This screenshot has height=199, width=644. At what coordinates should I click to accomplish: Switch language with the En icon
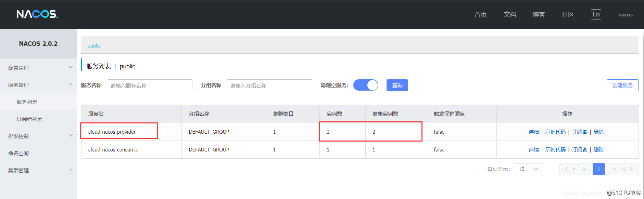click(596, 14)
